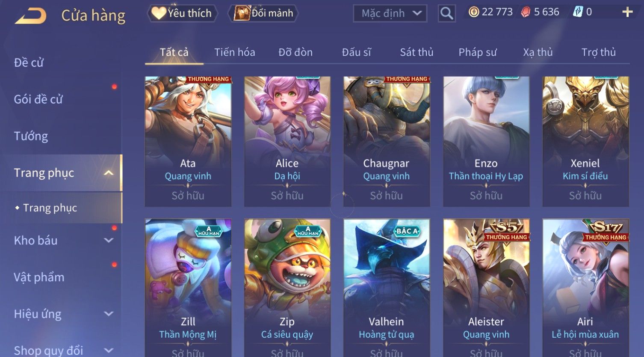Switch to the Sát thủ tab
This screenshot has width=644, height=357.
click(417, 52)
